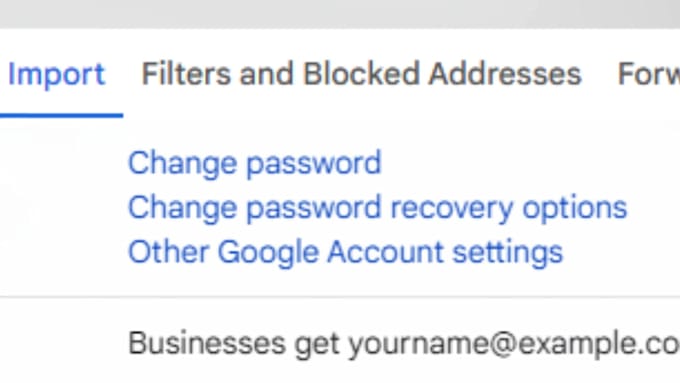Viewport: 680px width, 383px height.
Task: Click the blue underline beneath Import tab
Action: point(61,115)
